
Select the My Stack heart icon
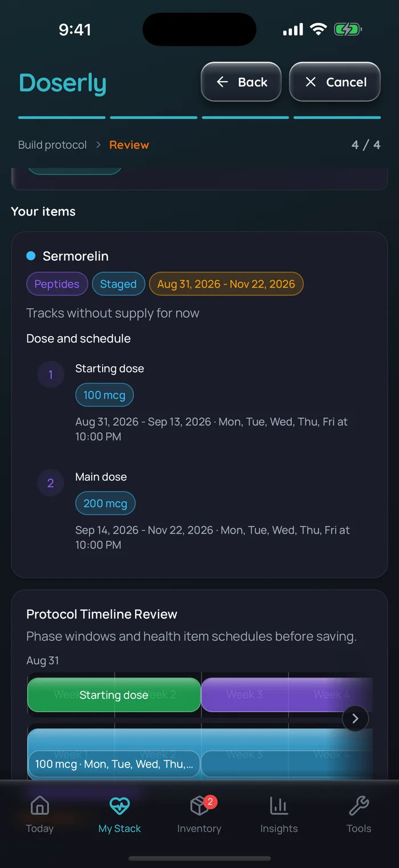[120, 806]
